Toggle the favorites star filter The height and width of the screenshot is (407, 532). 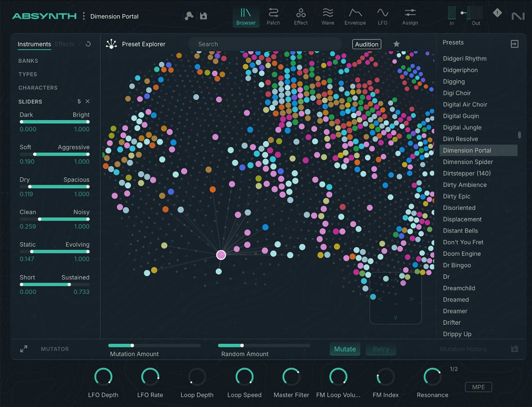click(396, 44)
